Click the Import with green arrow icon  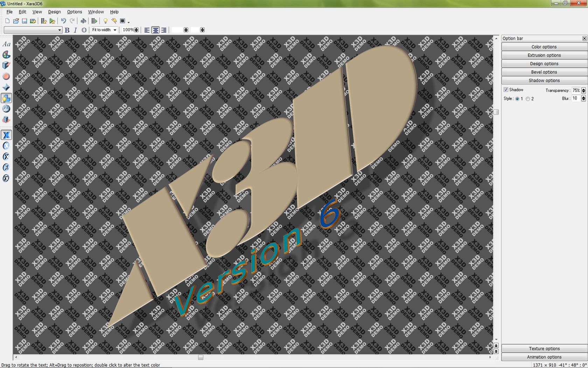[x=52, y=21]
